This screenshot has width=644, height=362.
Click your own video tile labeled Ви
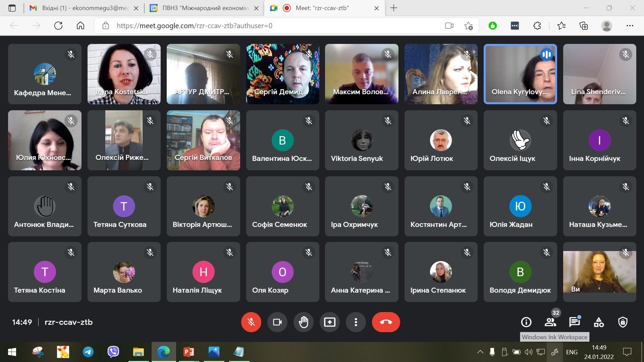[599, 272]
